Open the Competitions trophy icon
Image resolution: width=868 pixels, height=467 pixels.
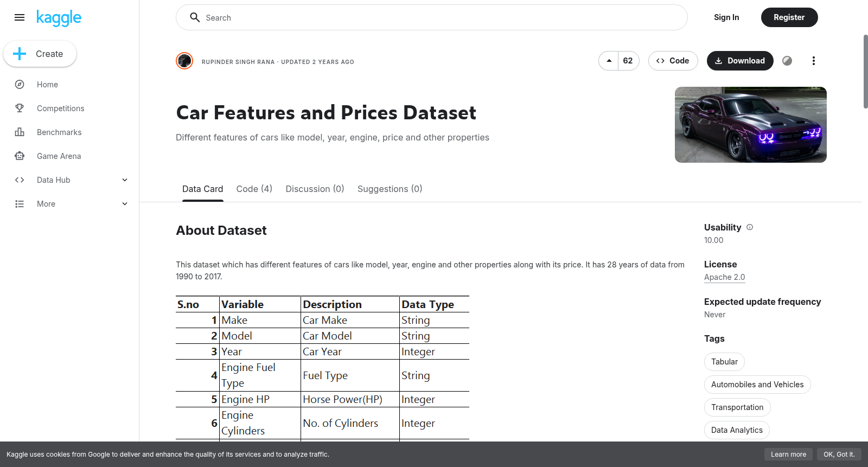[20, 108]
